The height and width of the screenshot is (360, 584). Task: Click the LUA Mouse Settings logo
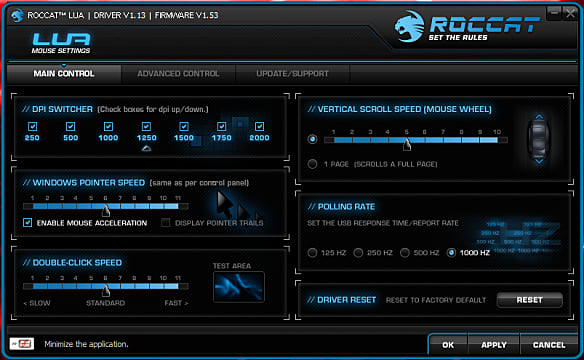(x=61, y=43)
